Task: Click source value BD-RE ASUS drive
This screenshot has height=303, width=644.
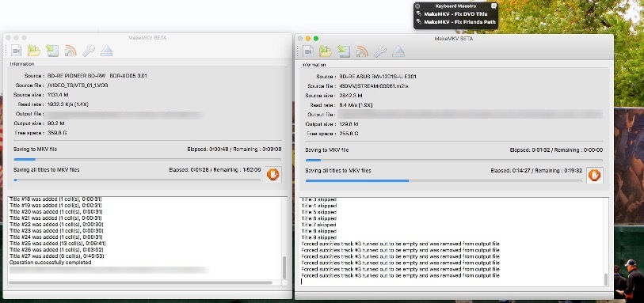Action: coord(379,77)
